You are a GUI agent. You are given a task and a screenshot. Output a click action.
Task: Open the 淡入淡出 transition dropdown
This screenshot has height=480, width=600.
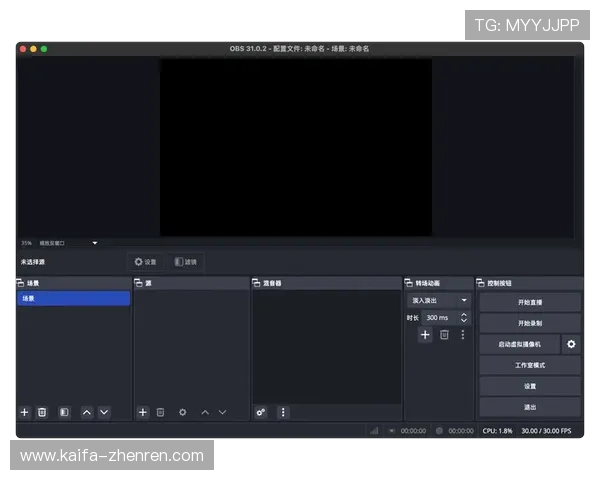438,300
